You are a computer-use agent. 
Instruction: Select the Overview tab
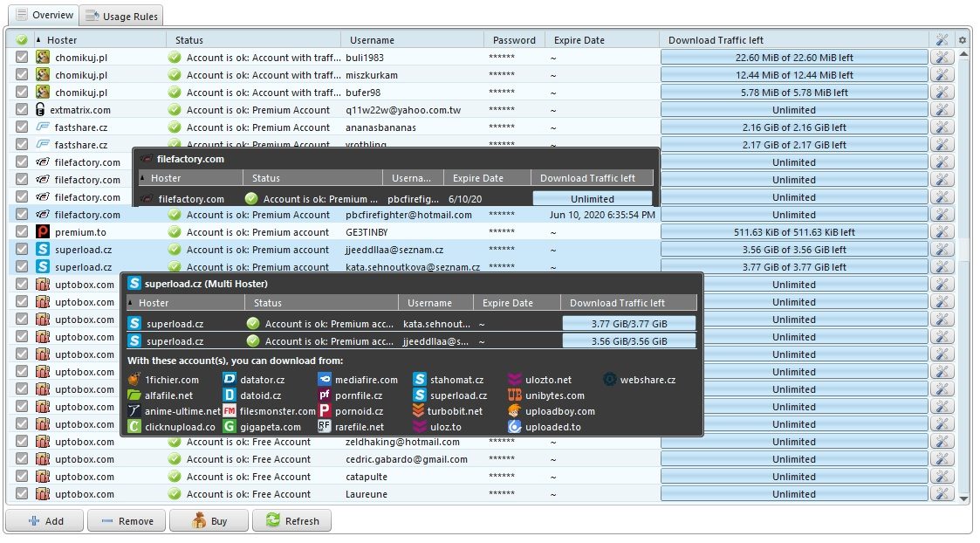(45, 15)
